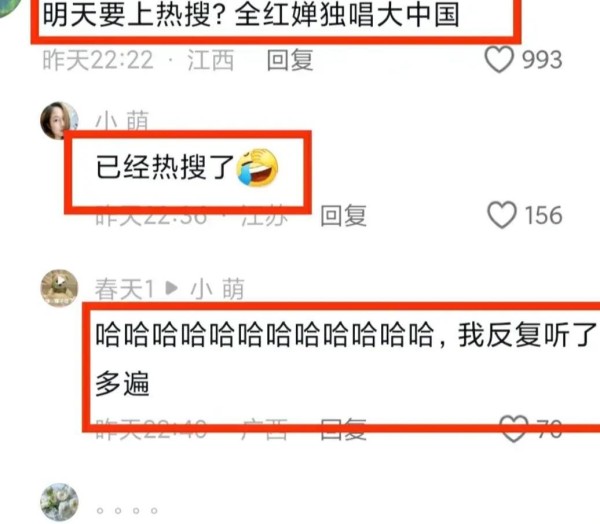Open 春天1's avatar with play badge
This screenshot has width=600, height=524.
coord(59,288)
